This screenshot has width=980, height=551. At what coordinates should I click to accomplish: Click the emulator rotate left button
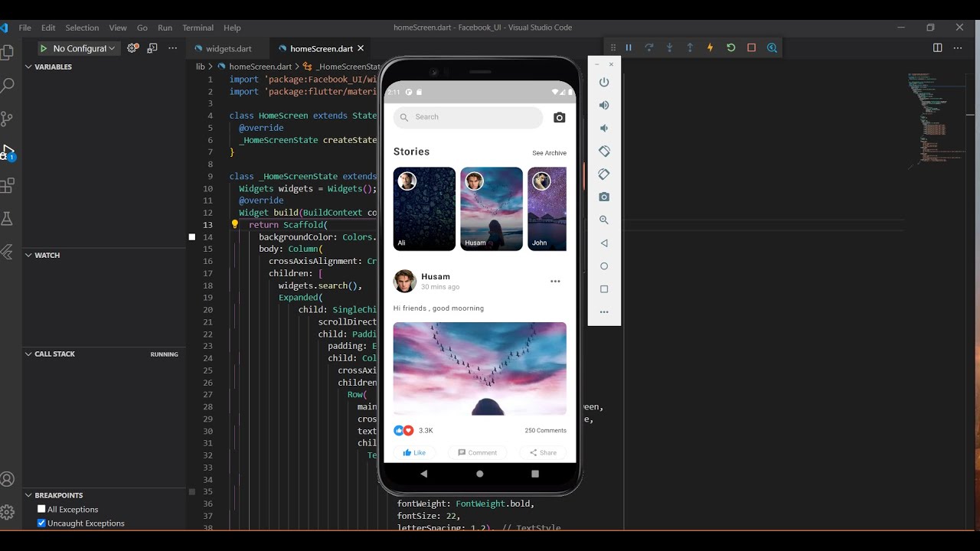click(x=604, y=151)
